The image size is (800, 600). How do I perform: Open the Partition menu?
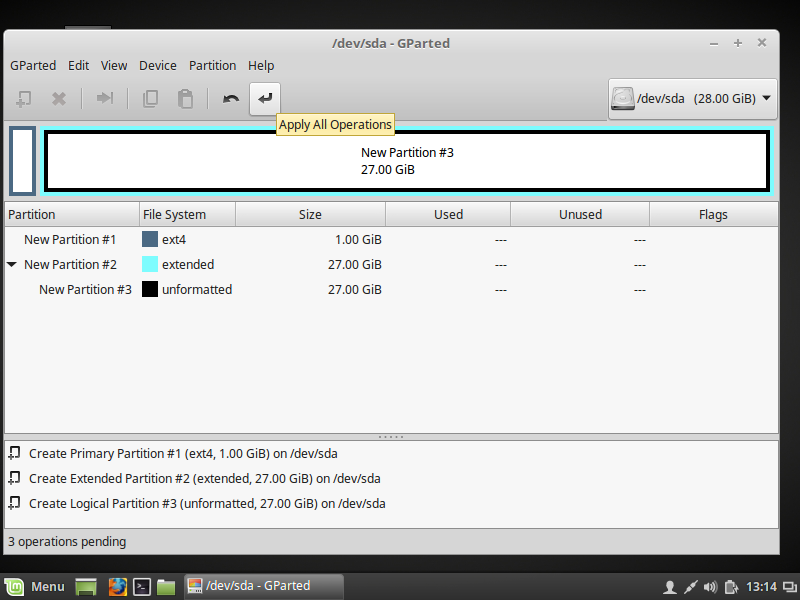pyautogui.click(x=212, y=66)
